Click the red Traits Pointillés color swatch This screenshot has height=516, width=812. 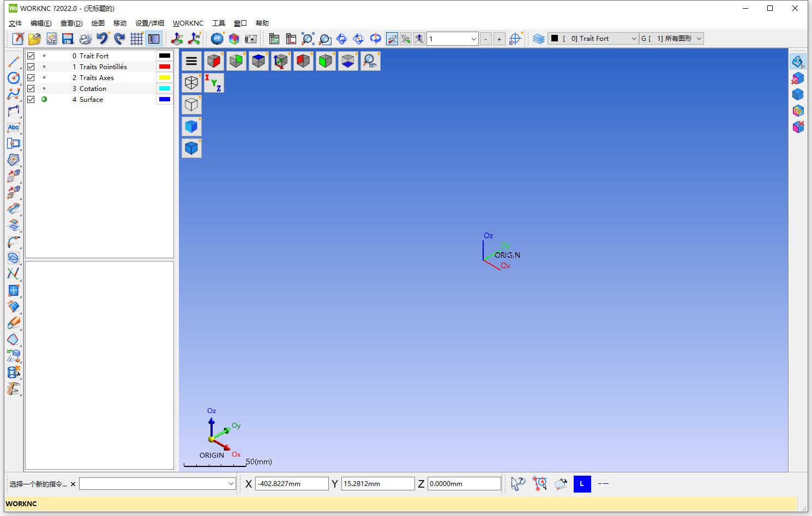165,66
